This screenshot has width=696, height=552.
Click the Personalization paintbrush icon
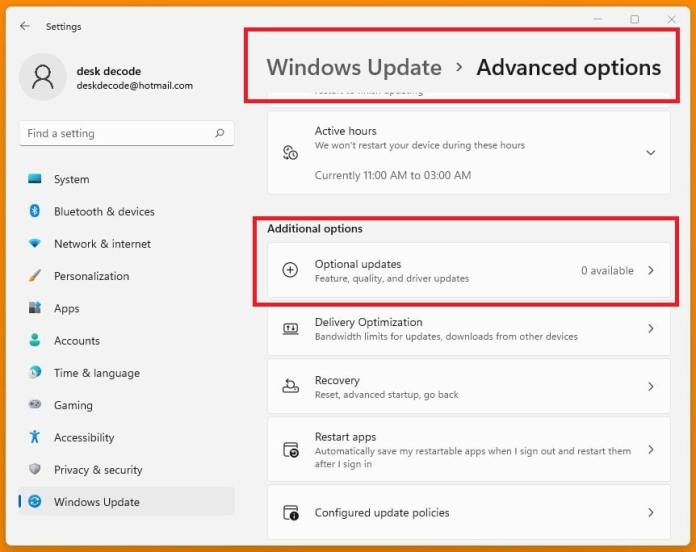35,276
